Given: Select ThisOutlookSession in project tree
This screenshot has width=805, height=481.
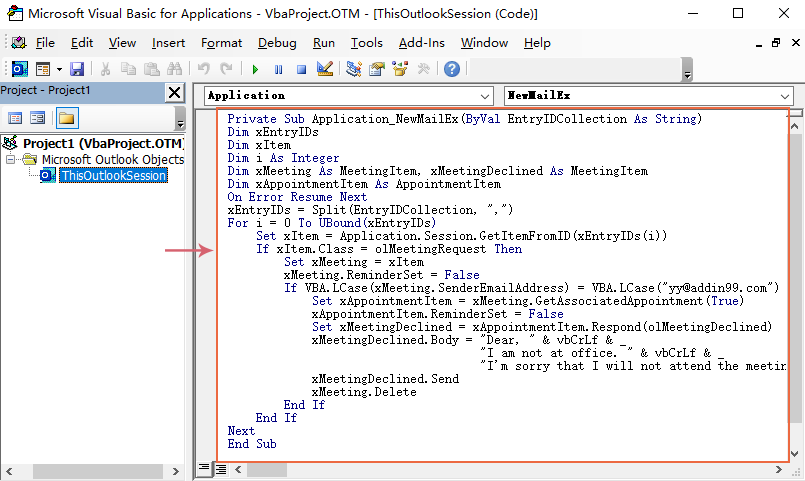Looking at the screenshot, I should tap(112, 175).
